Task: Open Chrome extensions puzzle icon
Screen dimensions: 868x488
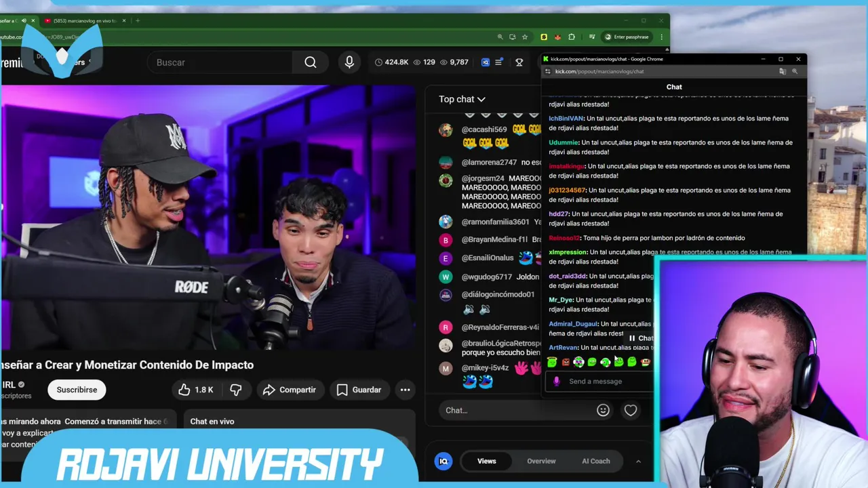Action: coord(572,37)
